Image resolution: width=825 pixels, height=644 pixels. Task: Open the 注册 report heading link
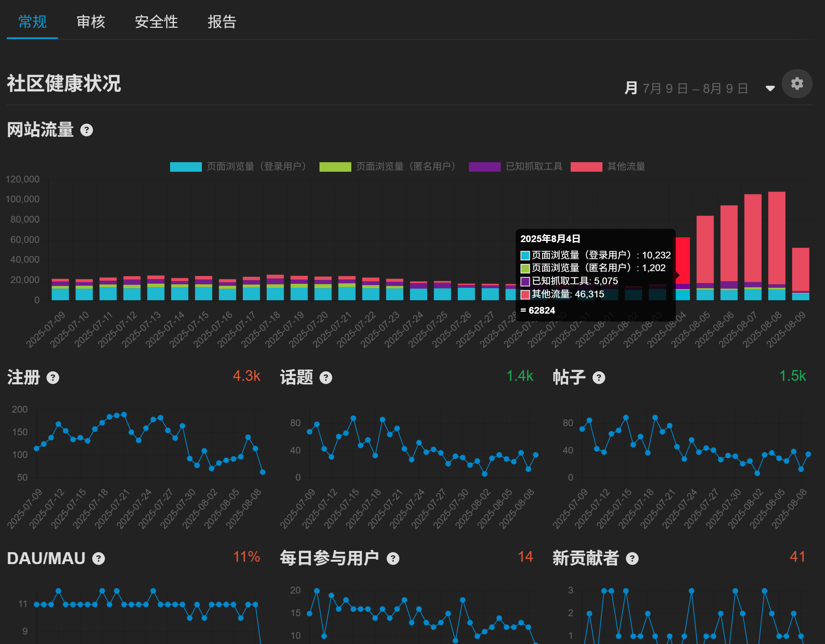pos(23,377)
